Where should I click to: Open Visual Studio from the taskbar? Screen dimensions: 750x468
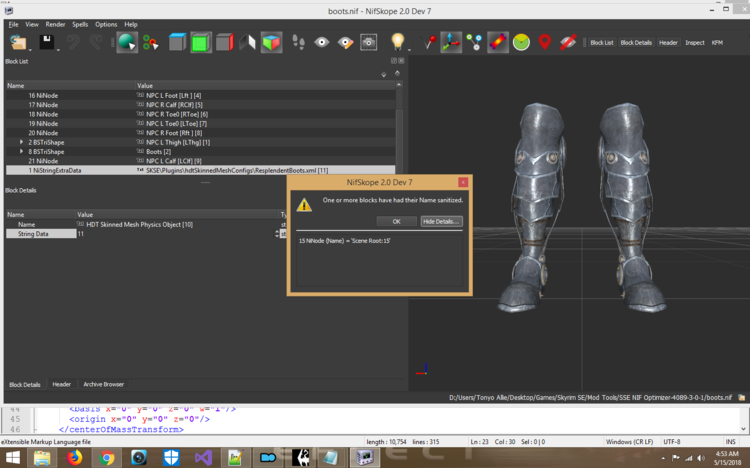click(203, 458)
